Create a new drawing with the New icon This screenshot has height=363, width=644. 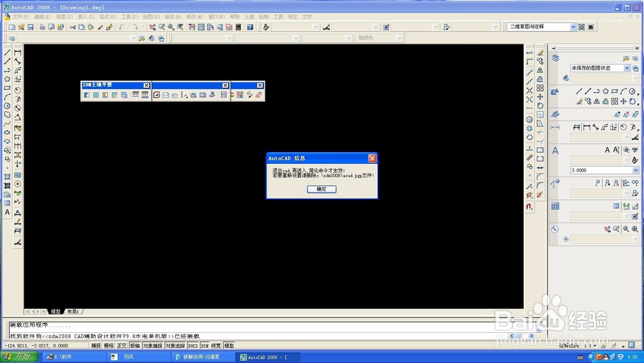(12, 27)
